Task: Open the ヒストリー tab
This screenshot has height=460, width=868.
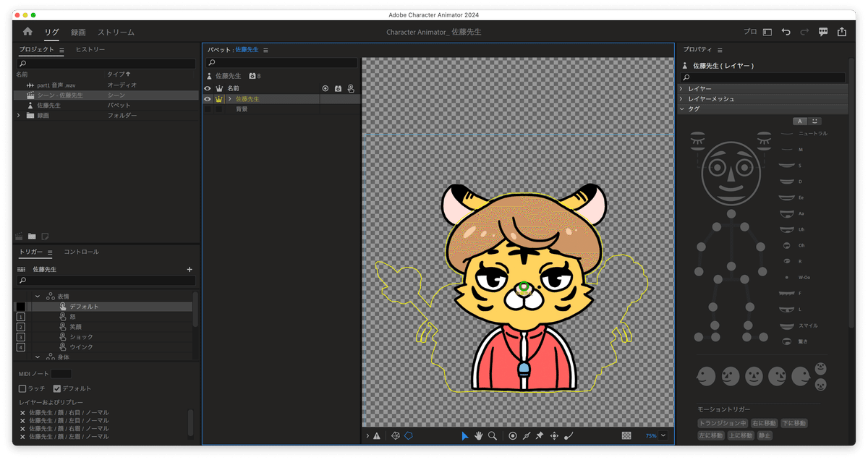Action: pyautogui.click(x=90, y=49)
